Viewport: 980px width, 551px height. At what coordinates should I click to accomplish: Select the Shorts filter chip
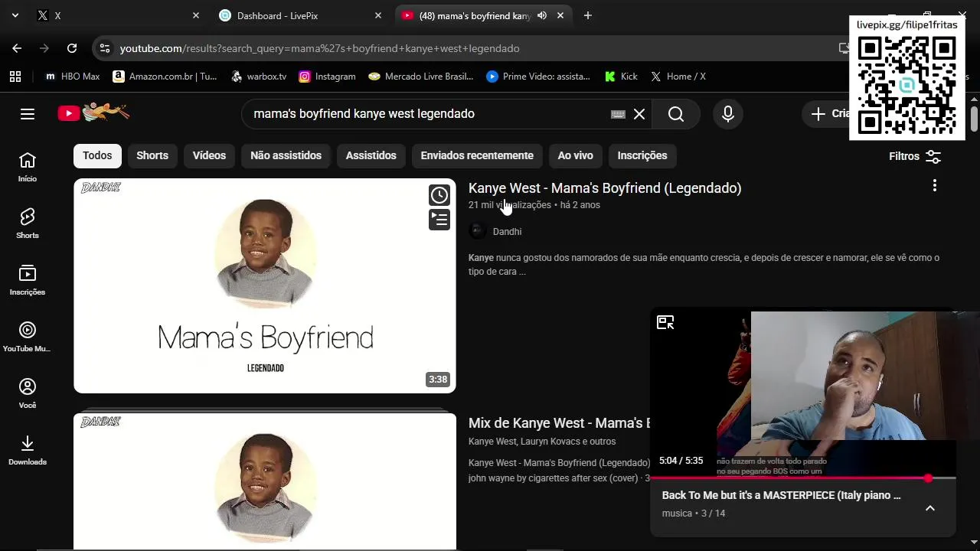click(152, 155)
